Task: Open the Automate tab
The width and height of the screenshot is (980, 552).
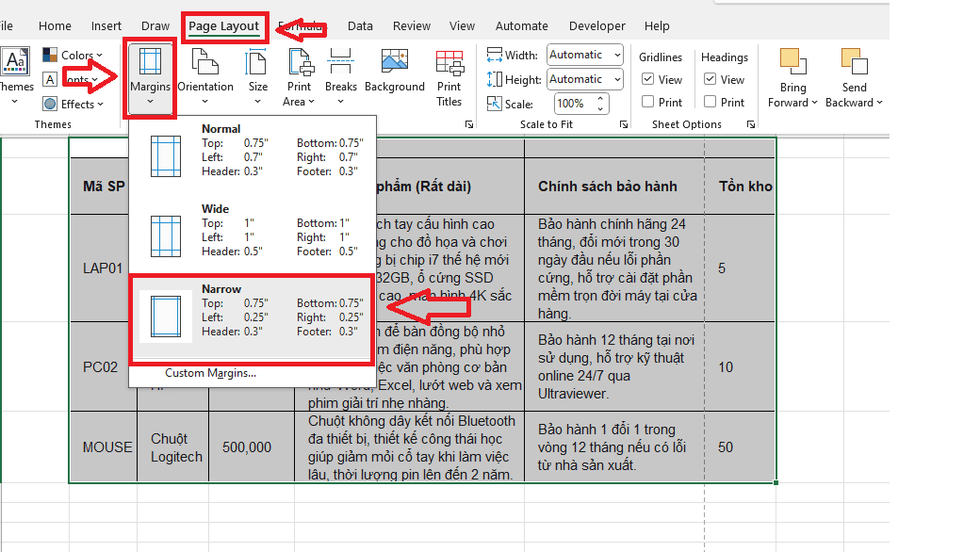Action: 521,26
